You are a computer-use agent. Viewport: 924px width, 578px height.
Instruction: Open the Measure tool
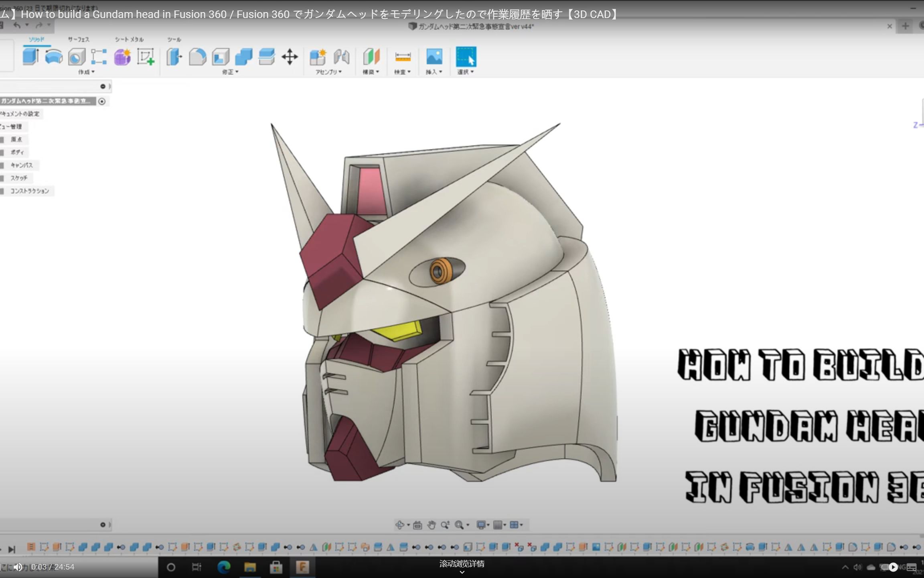click(404, 56)
